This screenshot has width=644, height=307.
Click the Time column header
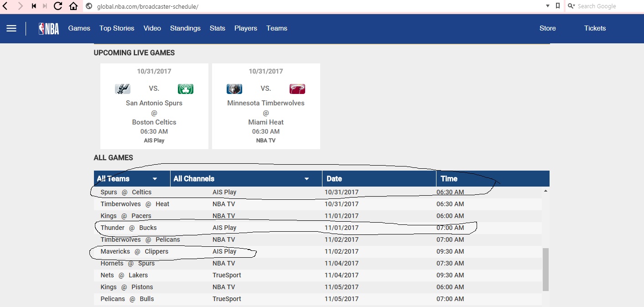click(493, 179)
